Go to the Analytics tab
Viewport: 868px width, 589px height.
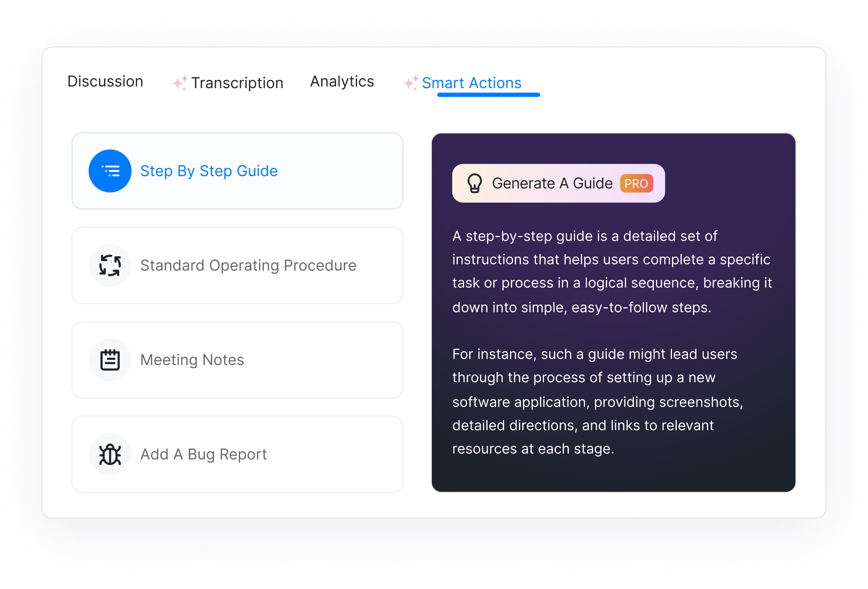[342, 82]
